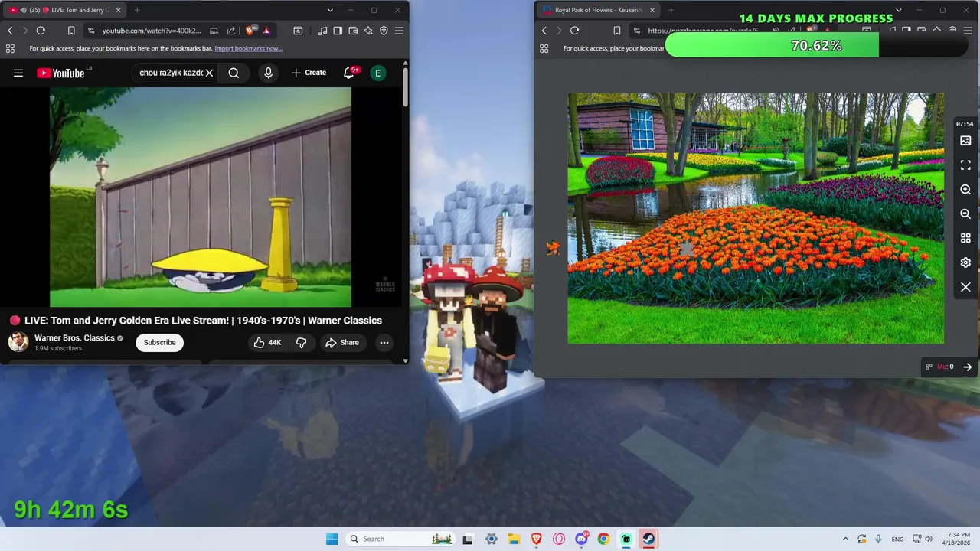Show hidden system tray icons
The image size is (980, 551).
coord(845,539)
